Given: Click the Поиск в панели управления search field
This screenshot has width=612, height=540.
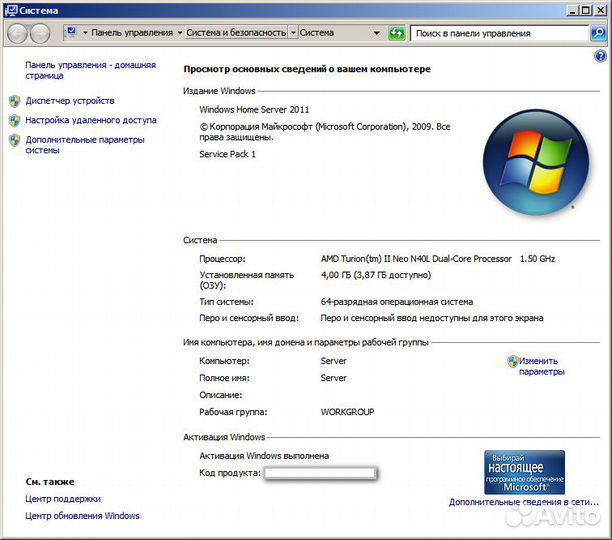Looking at the screenshot, I should point(499,33).
